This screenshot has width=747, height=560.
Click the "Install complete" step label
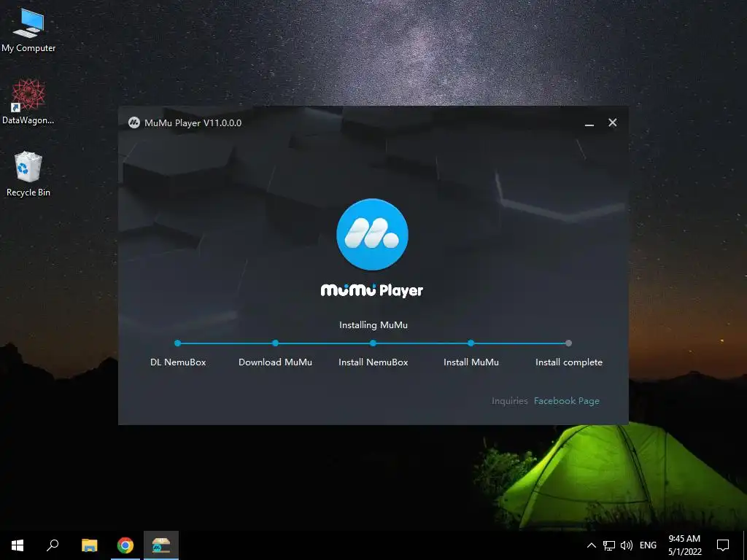[x=569, y=362]
